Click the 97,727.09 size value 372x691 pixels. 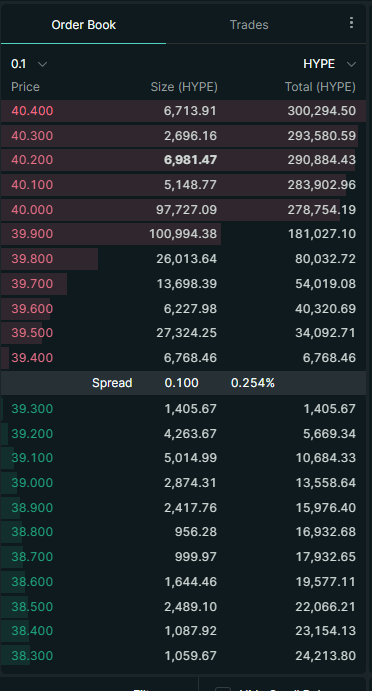click(x=186, y=209)
